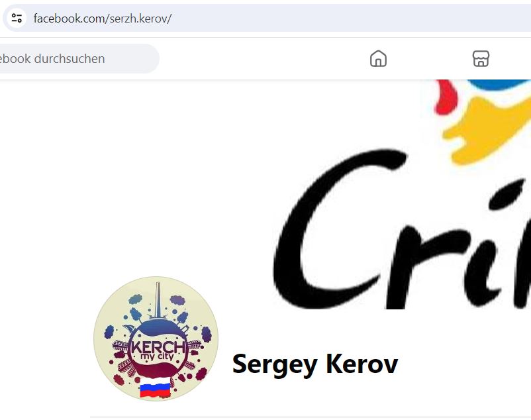This screenshot has height=420, width=531.
Task: Click the Russian flag on profile picture
Action: (x=155, y=387)
